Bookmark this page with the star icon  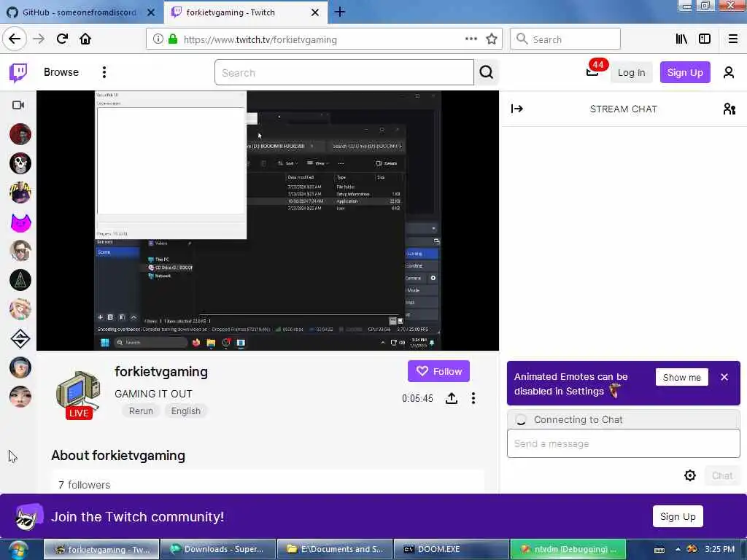492,39
